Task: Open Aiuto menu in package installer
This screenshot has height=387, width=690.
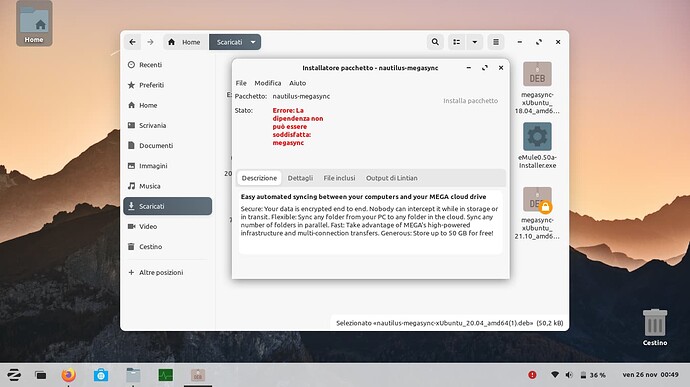Action: 297,83
